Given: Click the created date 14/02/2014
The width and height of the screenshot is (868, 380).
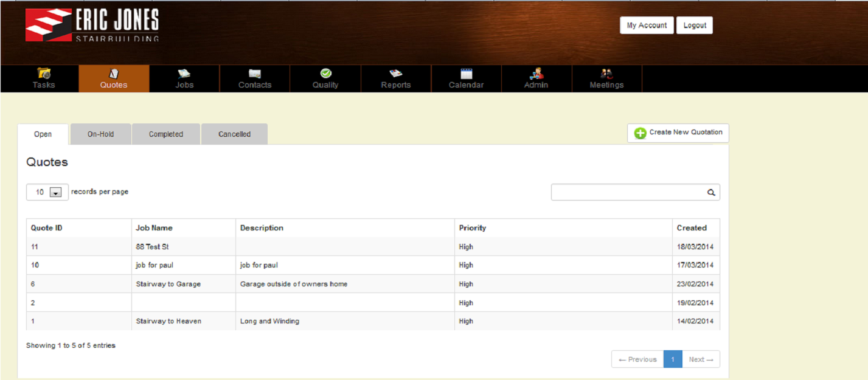Looking at the screenshot, I should pos(695,321).
